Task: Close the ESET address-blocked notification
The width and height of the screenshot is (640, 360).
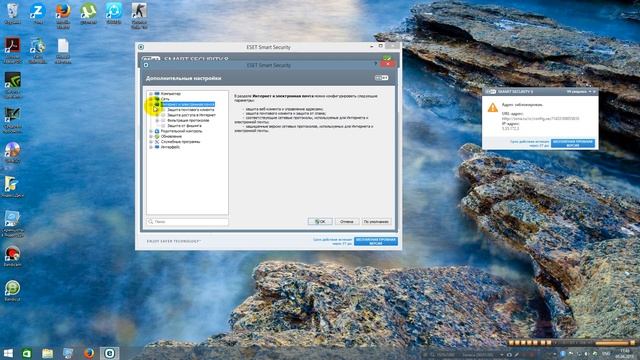Action: tap(594, 92)
